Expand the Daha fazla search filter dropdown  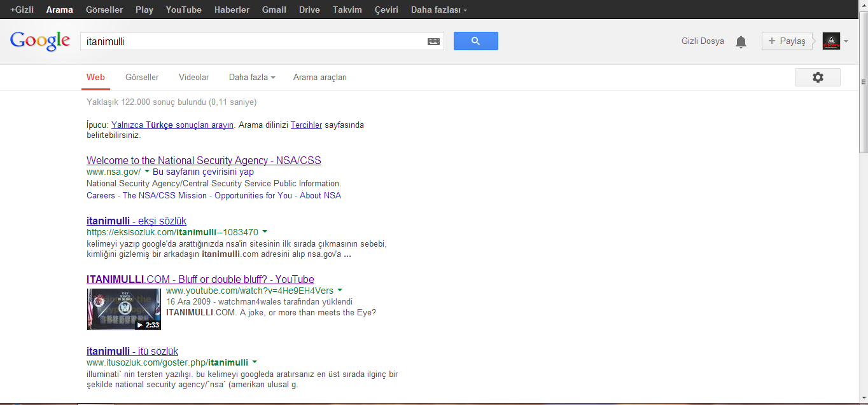(x=252, y=77)
